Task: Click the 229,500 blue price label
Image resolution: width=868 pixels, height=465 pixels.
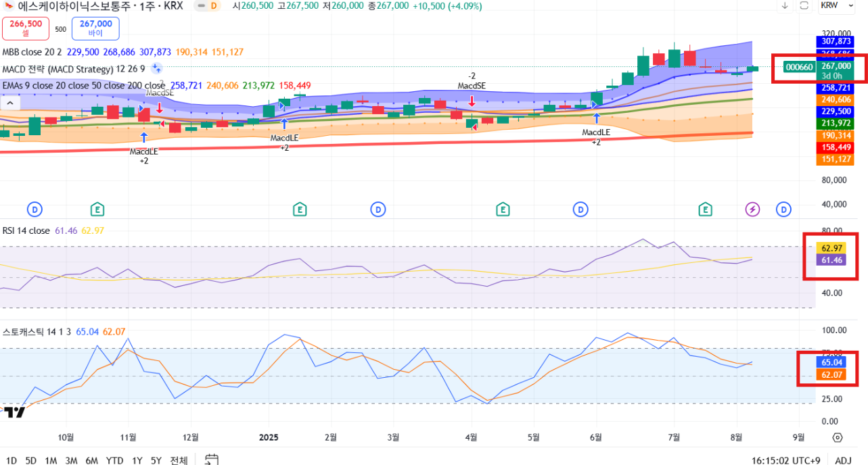Action: click(836, 112)
